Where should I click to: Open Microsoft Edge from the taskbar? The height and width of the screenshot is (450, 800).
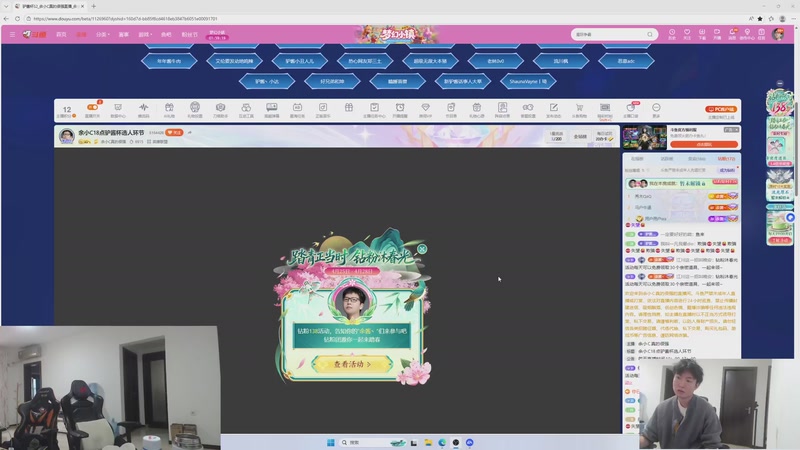[442, 442]
